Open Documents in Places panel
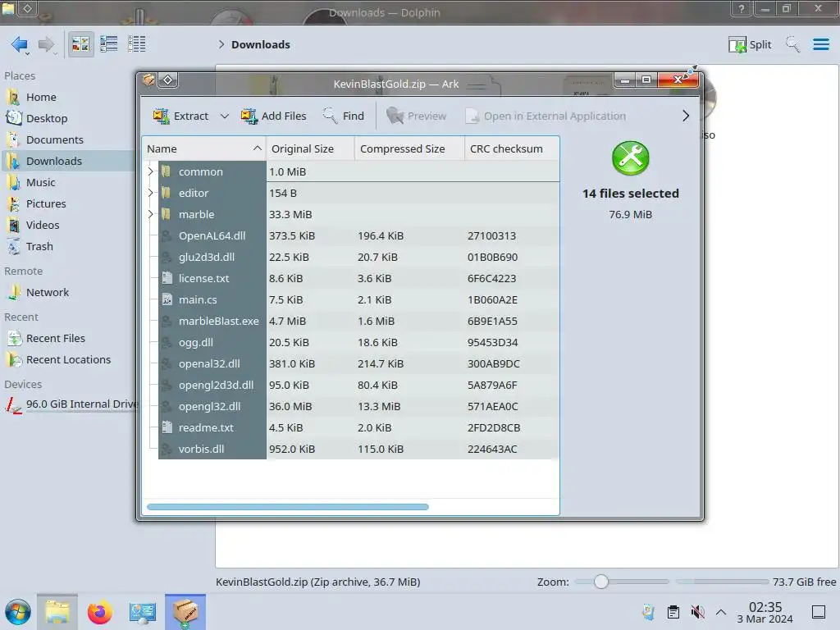This screenshot has width=840, height=630. click(x=69, y=139)
